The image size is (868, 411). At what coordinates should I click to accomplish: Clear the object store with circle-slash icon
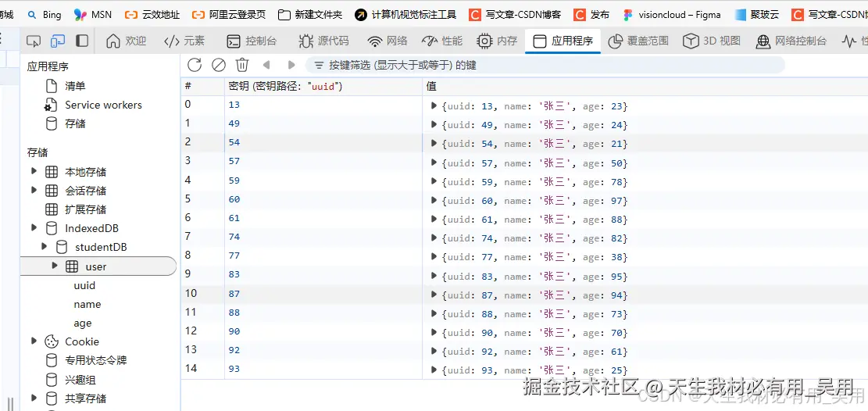219,65
